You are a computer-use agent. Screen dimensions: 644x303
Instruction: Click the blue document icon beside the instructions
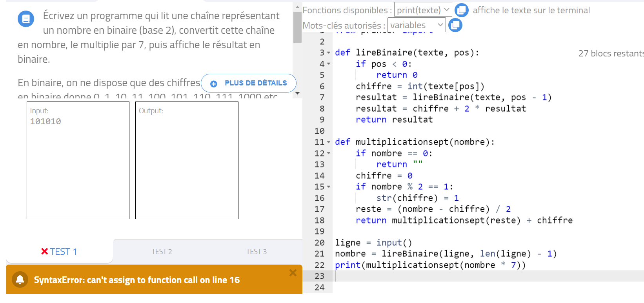[26, 19]
